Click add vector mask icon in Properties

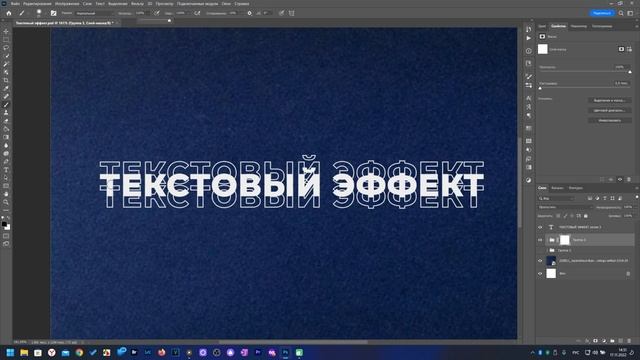(629, 49)
